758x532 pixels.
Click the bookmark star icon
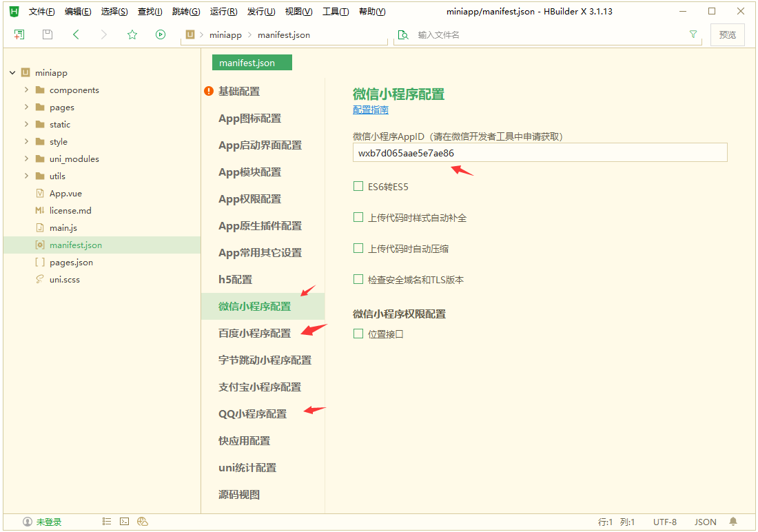coord(132,34)
